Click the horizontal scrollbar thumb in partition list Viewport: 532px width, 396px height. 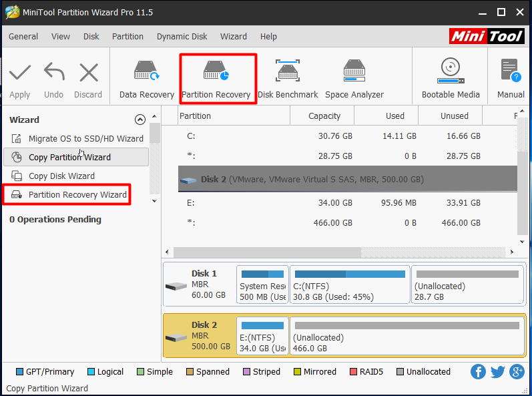pyautogui.click(x=267, y=252)
